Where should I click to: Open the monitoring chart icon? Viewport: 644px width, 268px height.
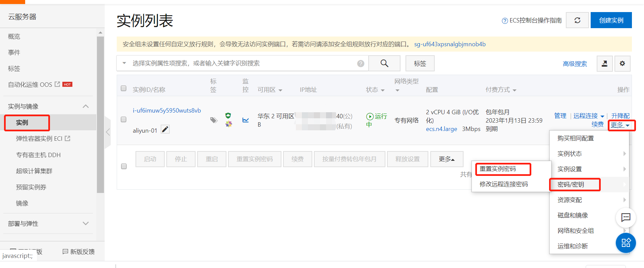pos(246,120)
